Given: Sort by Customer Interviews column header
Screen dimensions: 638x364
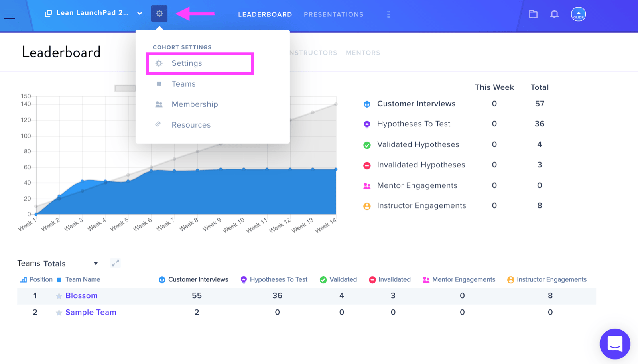Looking at the screenshot, I should 194,280.
